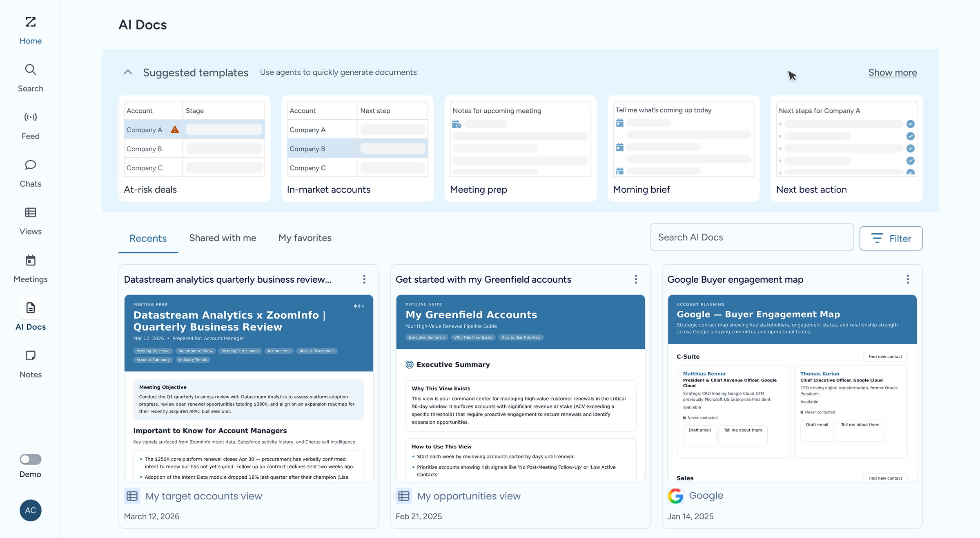Click the Show more link
The height and width of the screenshot is (538, 980).
892,72
